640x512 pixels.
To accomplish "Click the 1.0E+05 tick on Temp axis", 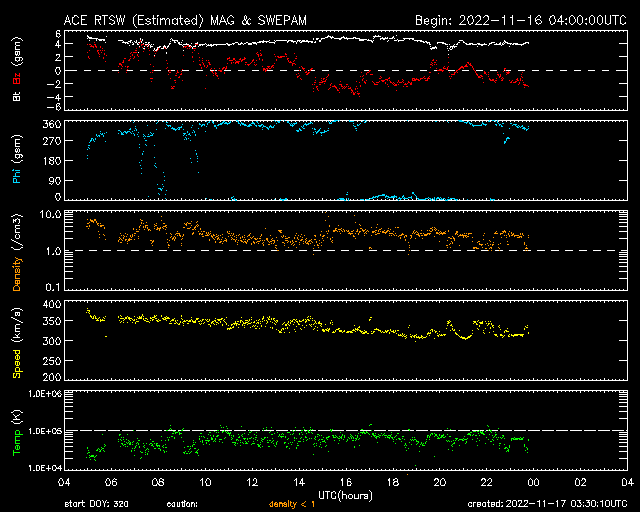I will click(x=45, y=431).
